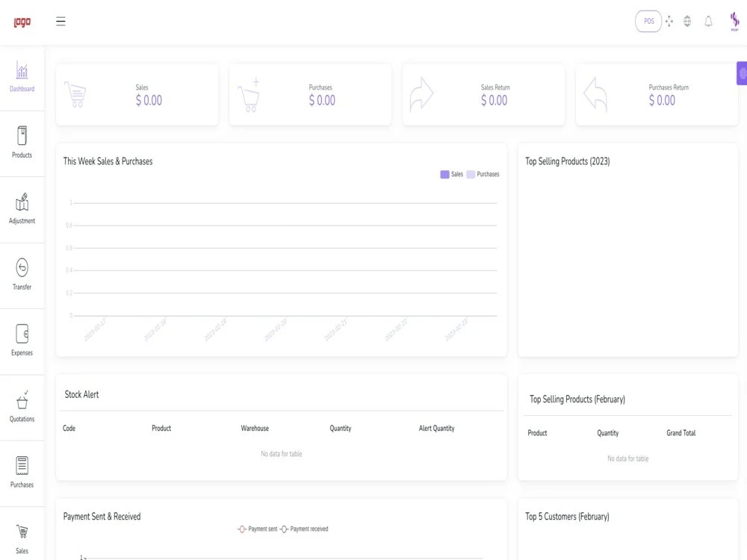This screenshot has height=560, width=747.
Task: Open the Adjustment section from the sidebar
Action: pyautogui.click(x=22, y=208)
